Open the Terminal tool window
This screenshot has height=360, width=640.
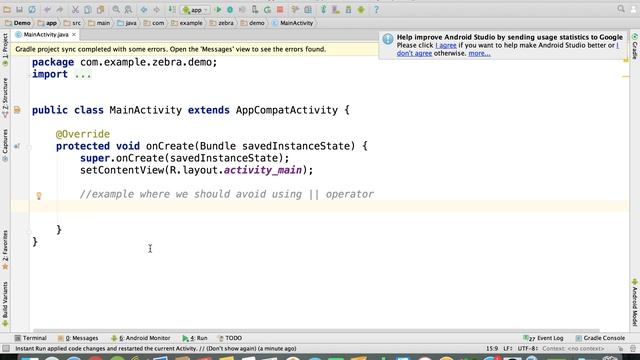(31, 338)
